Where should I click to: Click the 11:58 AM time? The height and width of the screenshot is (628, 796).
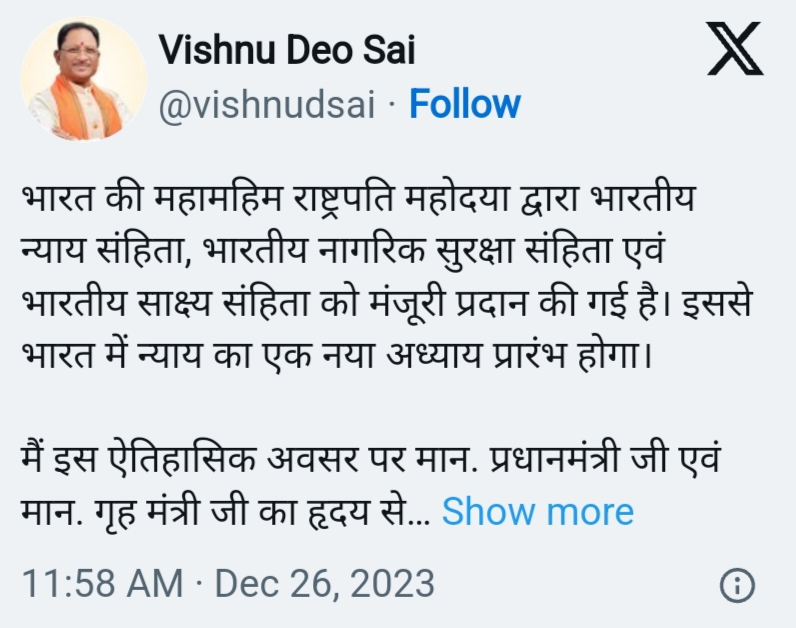point(102,583)
